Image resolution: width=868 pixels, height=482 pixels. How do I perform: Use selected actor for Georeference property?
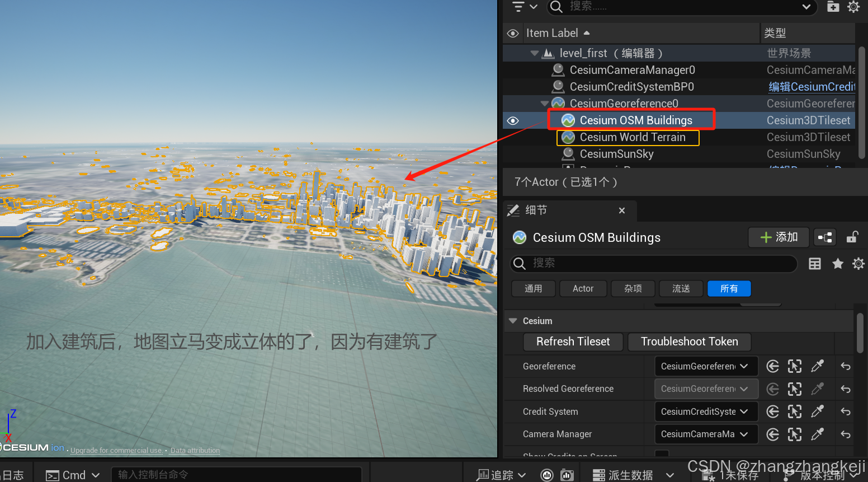[773, 366]
